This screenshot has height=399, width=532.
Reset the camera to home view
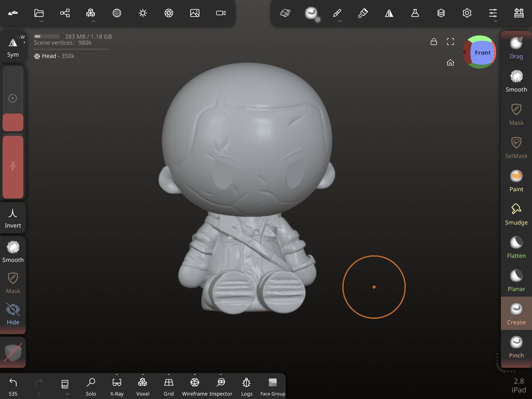click(x=450, y=63)
